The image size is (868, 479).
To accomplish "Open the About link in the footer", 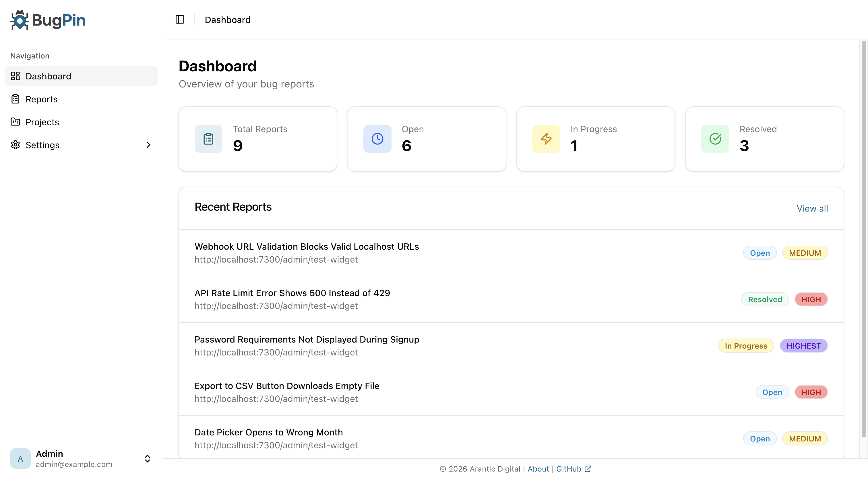I will tap(538, 469).
